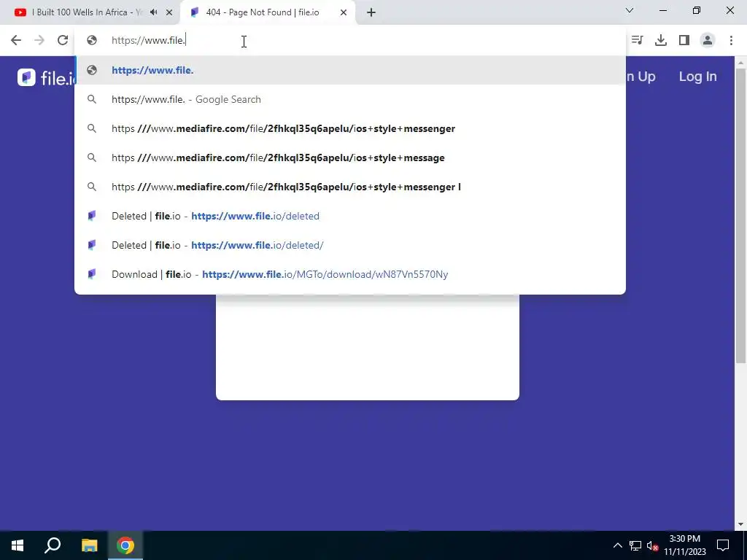Click the muted volume tray icon

tap(653, 545)
